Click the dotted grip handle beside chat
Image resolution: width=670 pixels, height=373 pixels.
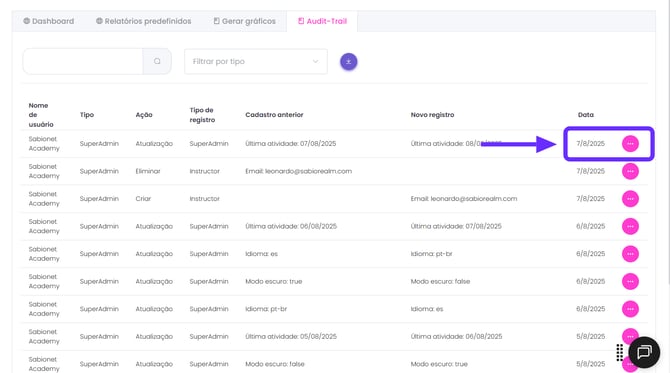click(620, 352)
